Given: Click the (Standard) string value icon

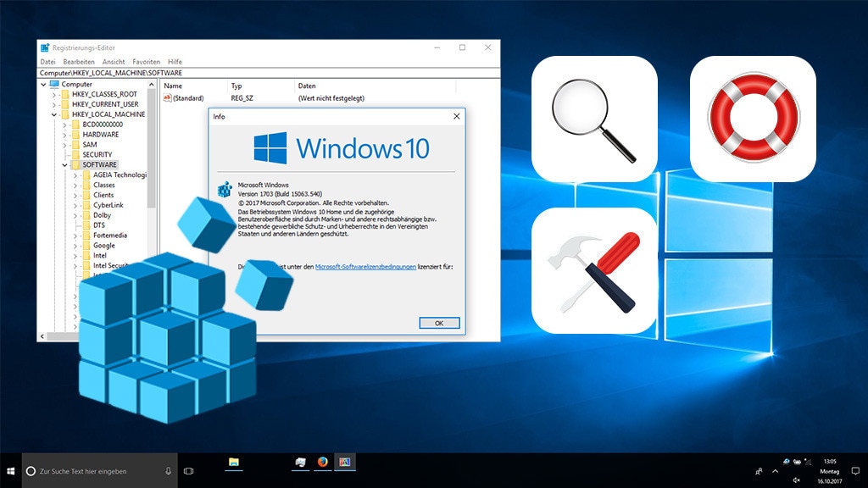Looking at the screenshot, I should (x=167, y=98).
